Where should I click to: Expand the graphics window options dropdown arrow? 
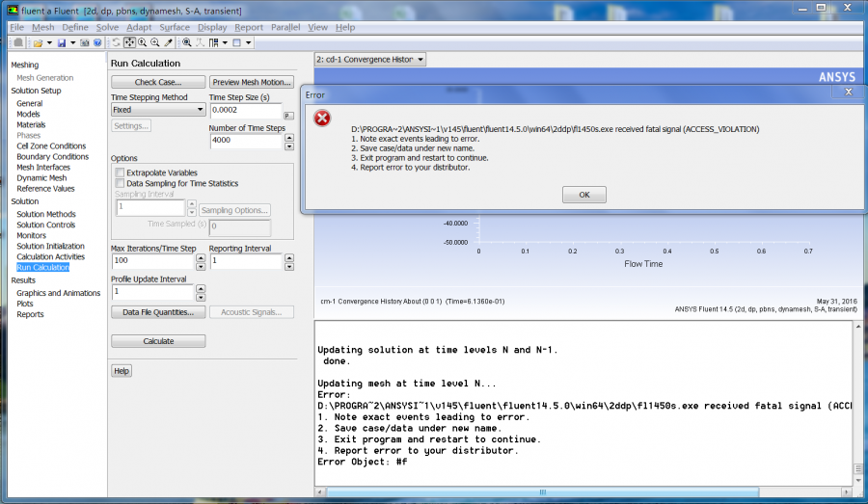coord(249,42)
